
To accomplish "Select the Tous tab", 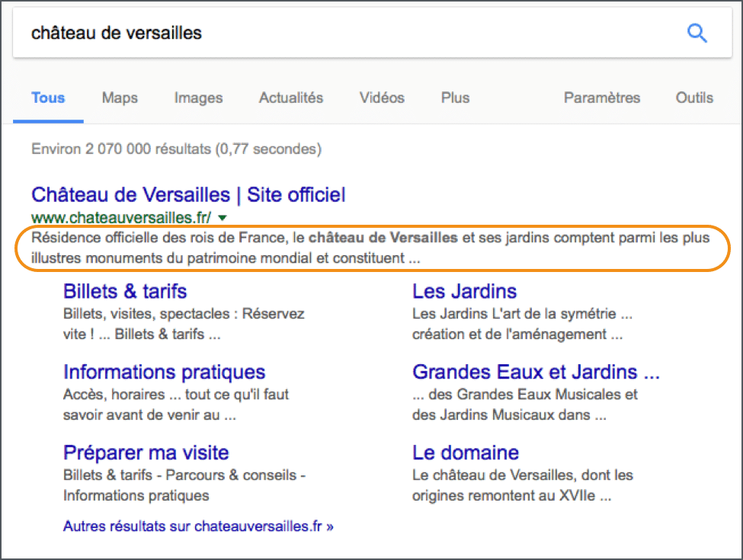I will point(48,98).
